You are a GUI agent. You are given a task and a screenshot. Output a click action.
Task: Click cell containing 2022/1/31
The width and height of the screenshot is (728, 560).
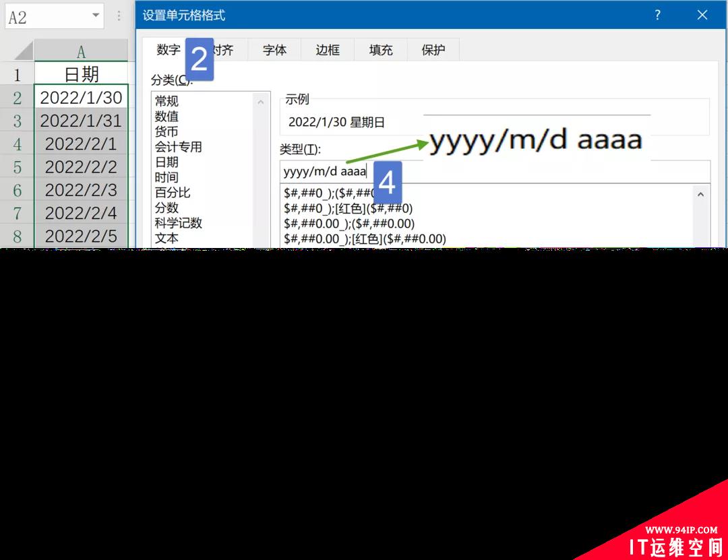coord(81,120)
